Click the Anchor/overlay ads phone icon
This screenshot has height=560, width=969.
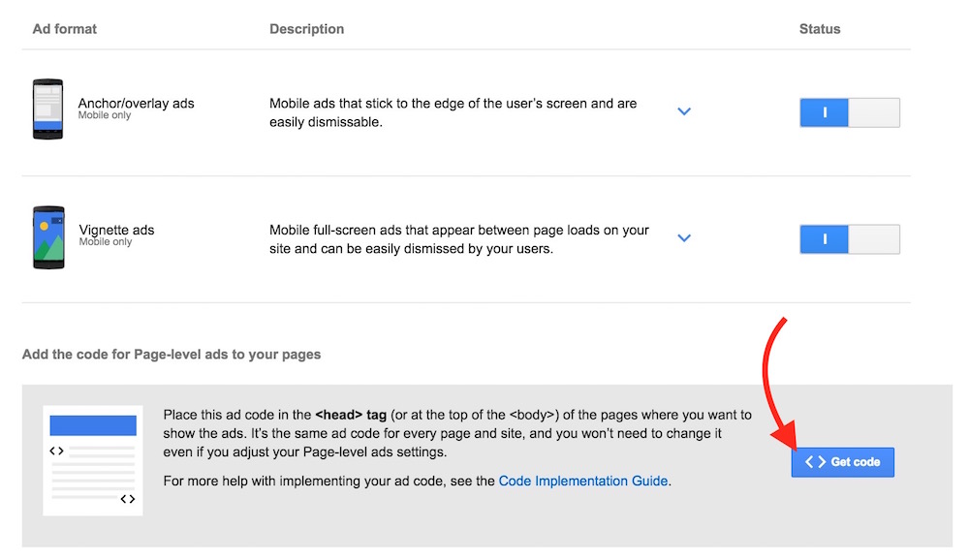47,109
